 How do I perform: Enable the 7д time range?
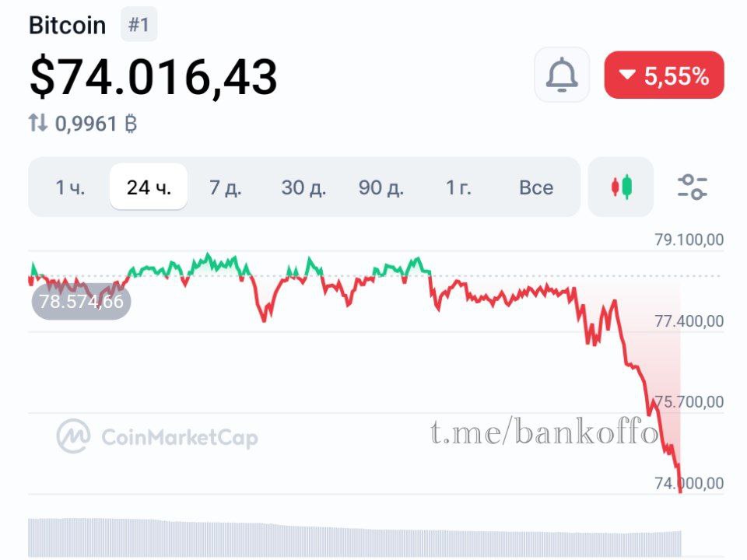coord(226,187)
